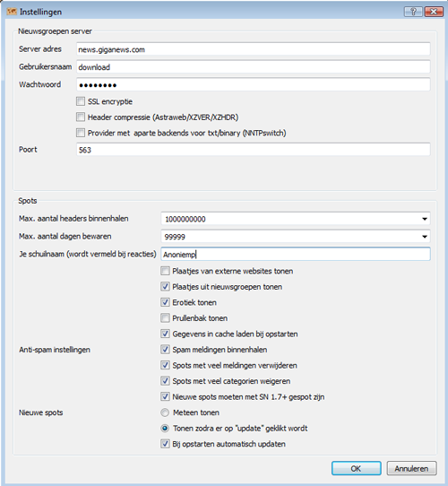This screenshot has width=448, height=486.
Task: Click the Anti-spam instellingen label
Action: coord(55,350)
